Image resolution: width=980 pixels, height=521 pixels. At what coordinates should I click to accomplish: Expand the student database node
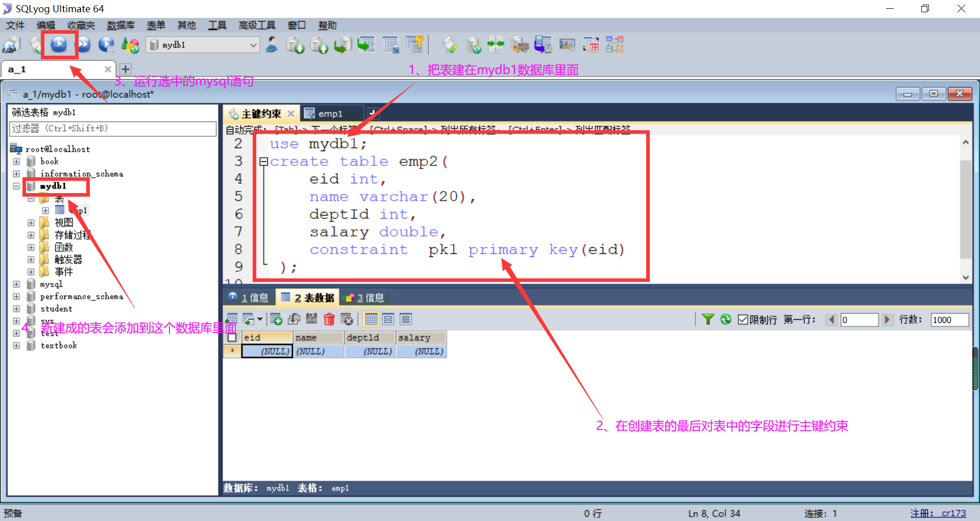(x=16, y=309)
